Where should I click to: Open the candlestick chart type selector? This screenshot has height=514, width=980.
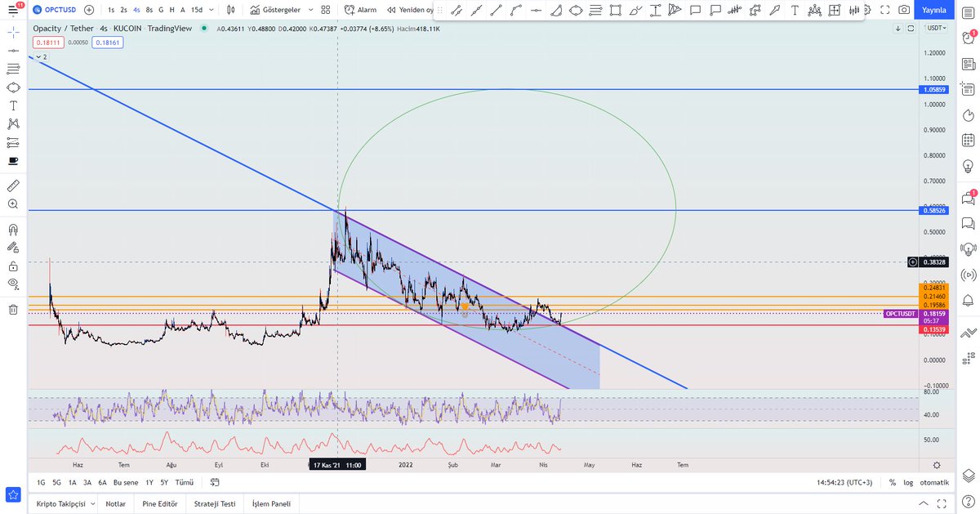click(231, 10)
